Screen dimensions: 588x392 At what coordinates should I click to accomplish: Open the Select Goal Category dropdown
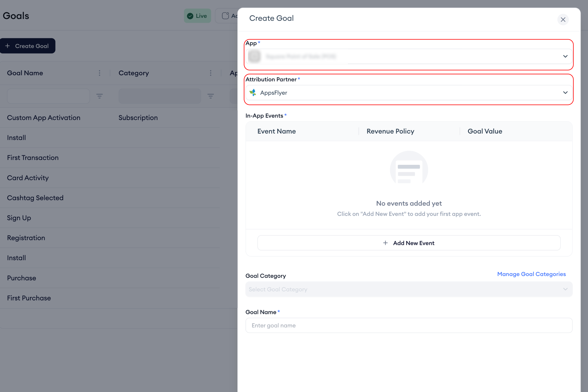tap(409, 289)
